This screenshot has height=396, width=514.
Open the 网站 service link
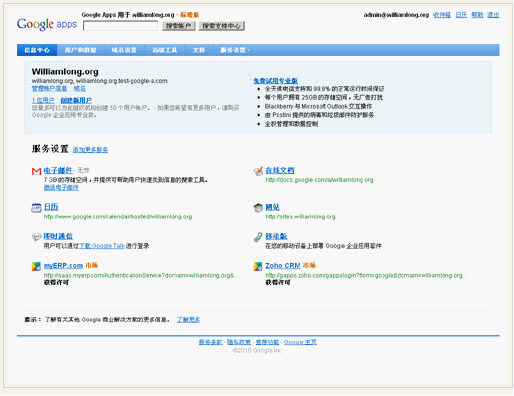coord(272,207)
